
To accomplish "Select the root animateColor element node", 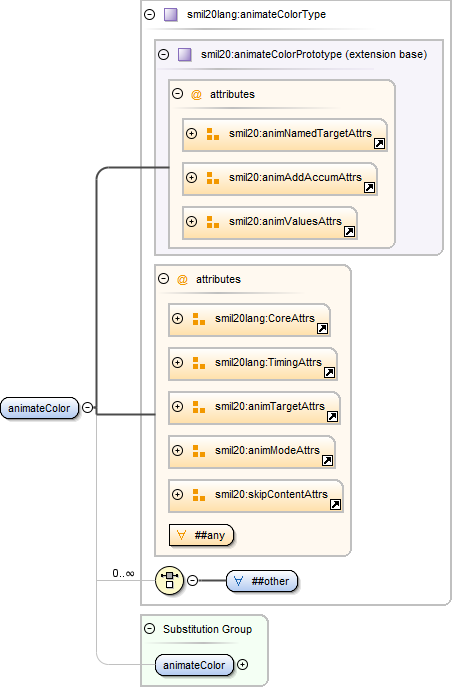I will pos(40,408).
